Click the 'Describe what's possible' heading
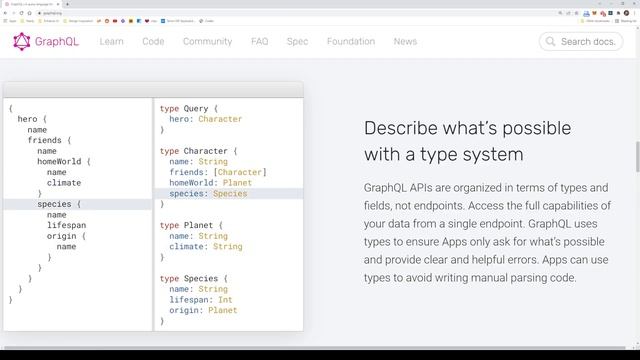This screenshot has width=640, height=360. coord(467,141)
